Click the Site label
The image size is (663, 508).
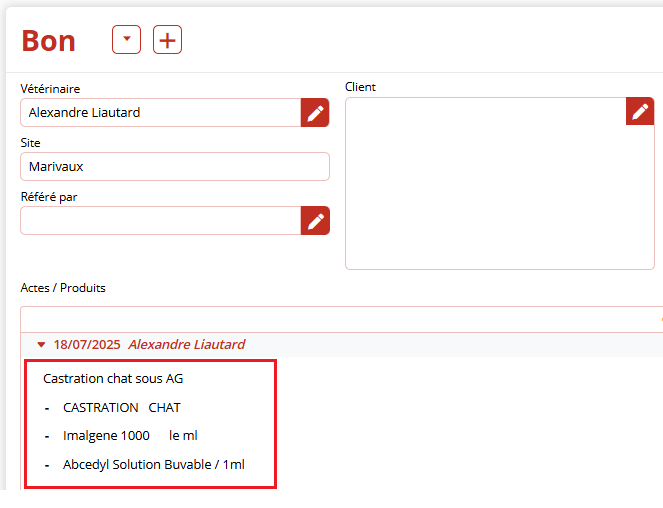[30, 143]
